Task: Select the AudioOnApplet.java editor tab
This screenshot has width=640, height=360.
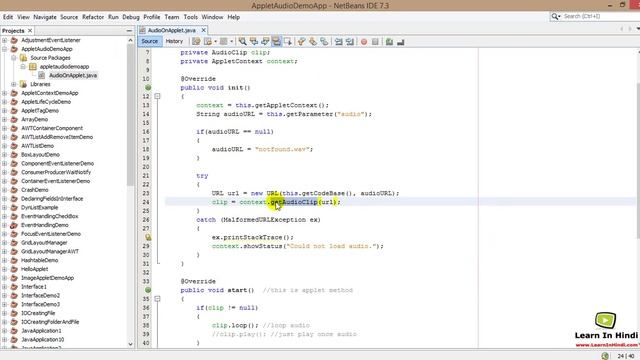Action: click(x=171, y=30)
